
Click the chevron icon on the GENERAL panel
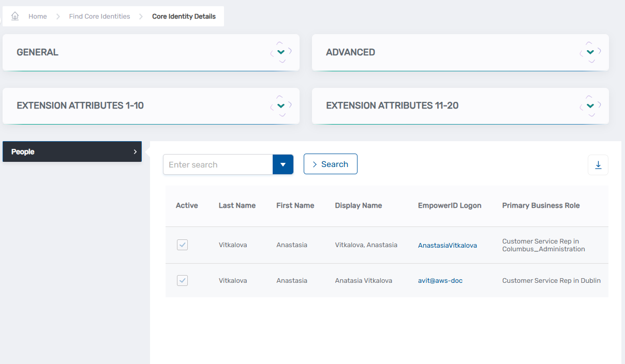point(280,52)
